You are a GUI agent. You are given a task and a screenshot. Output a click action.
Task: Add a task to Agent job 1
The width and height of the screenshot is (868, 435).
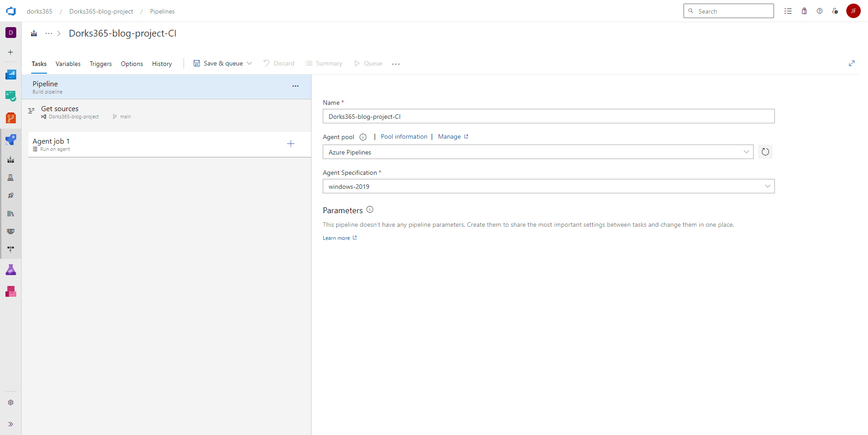[291, 144]
